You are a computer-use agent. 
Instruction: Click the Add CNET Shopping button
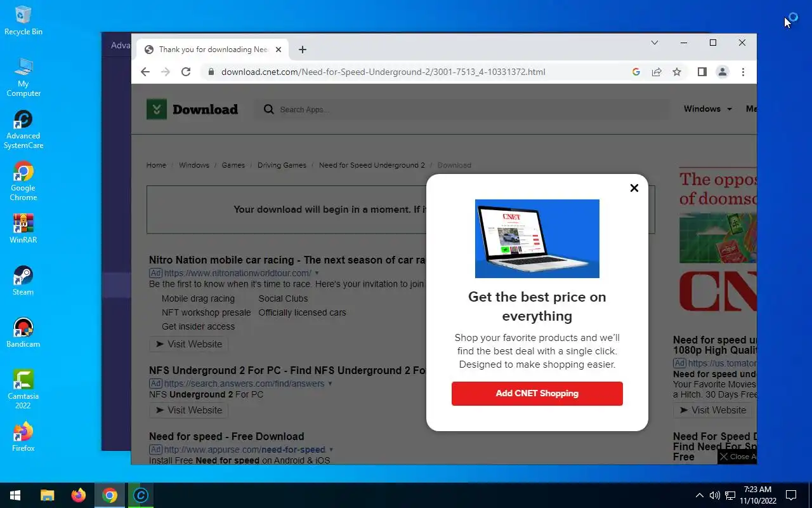(537, 394)
